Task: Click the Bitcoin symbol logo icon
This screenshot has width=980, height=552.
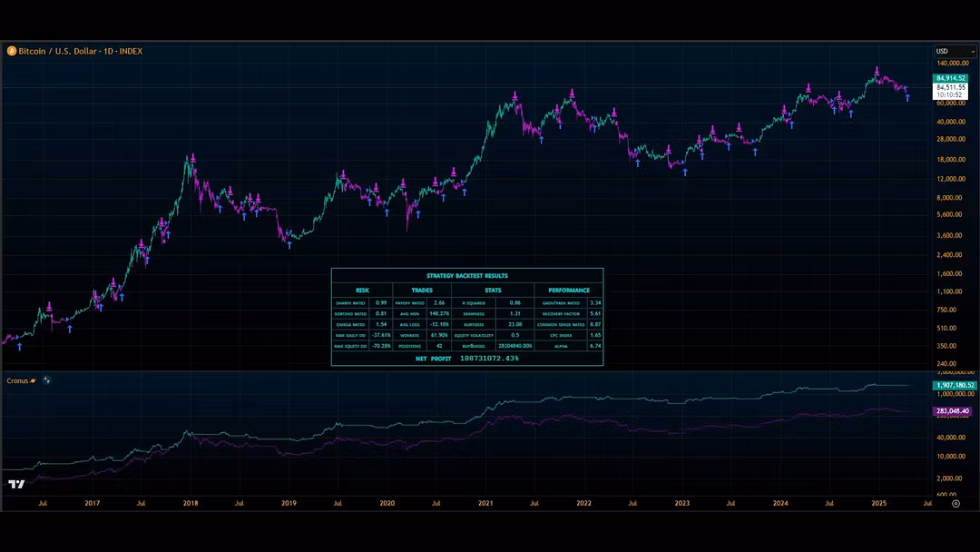Action: coord(12,52)
